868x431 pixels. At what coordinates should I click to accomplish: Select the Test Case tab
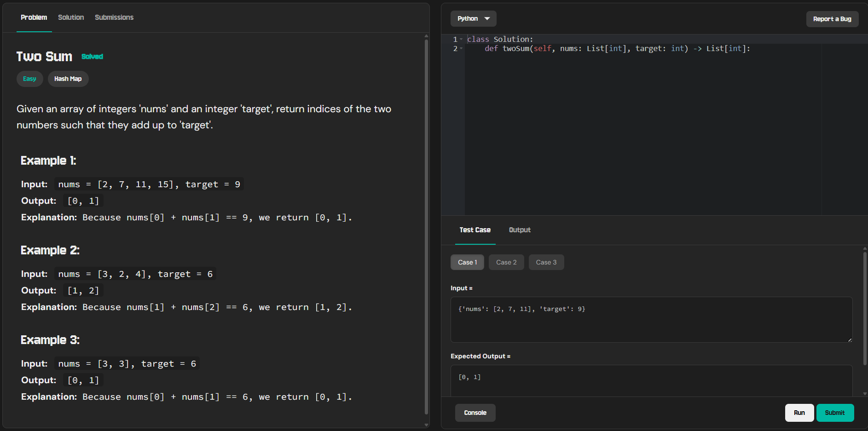[475, 230]
